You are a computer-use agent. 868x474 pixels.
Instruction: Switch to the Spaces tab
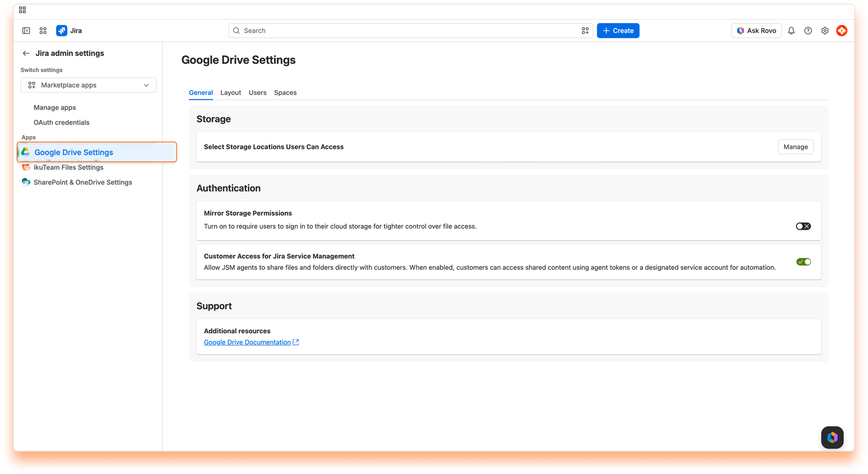click(x=285, y=93)
